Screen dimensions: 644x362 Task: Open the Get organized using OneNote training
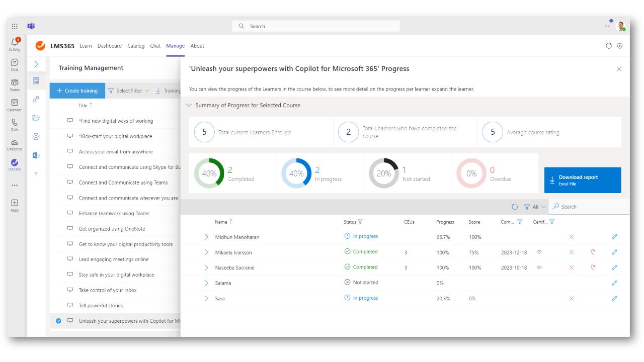[112, 229]
